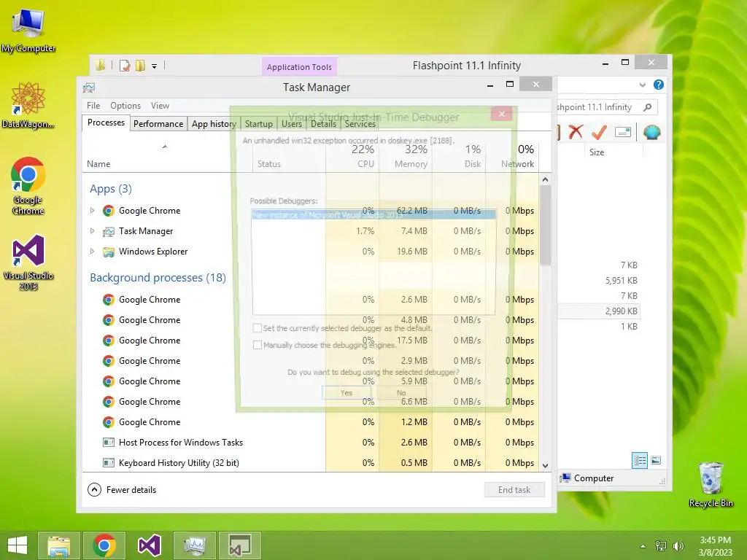The image size is (747, 560).
Task: Click the Task Manager title bar icon
Action: click(x=89, y=87)
